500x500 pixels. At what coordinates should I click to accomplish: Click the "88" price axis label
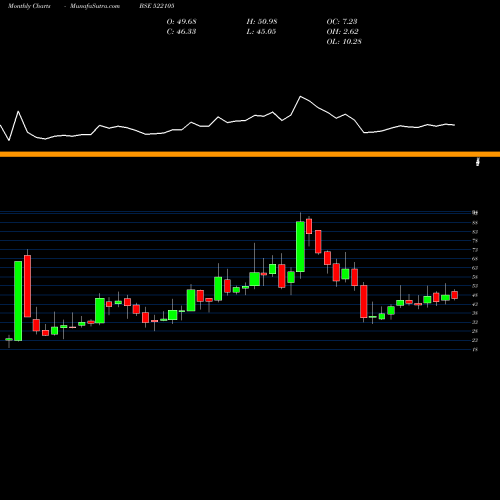[475, 223]
